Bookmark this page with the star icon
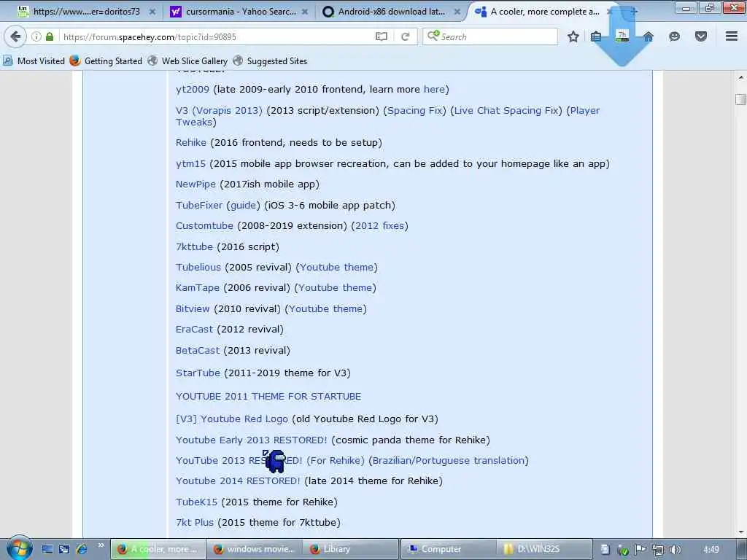 (573, 36)
